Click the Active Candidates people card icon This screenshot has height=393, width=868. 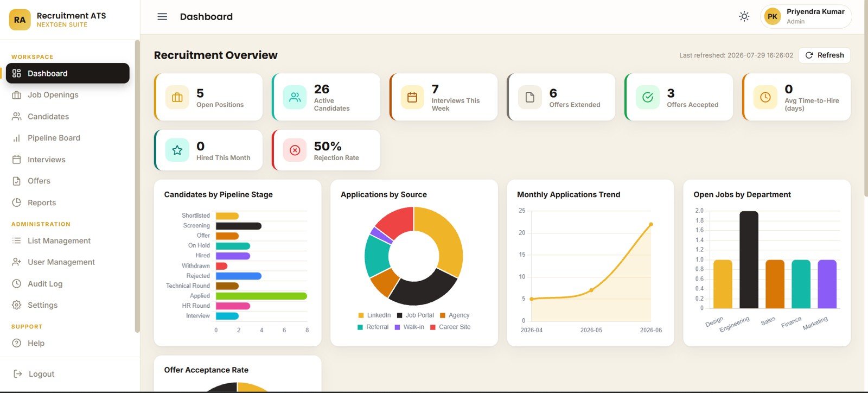295,97
